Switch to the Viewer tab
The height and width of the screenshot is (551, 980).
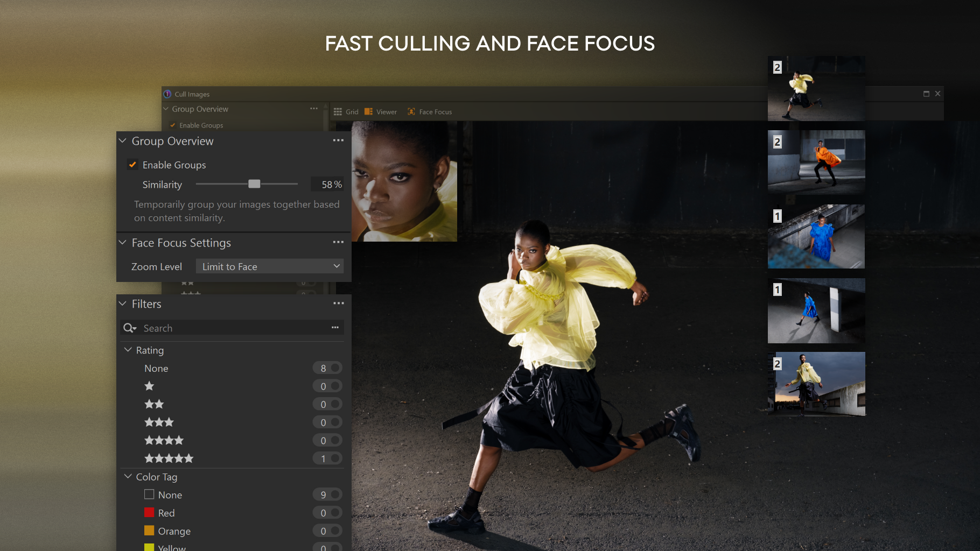pyautogui.click(x=381, y=111)
